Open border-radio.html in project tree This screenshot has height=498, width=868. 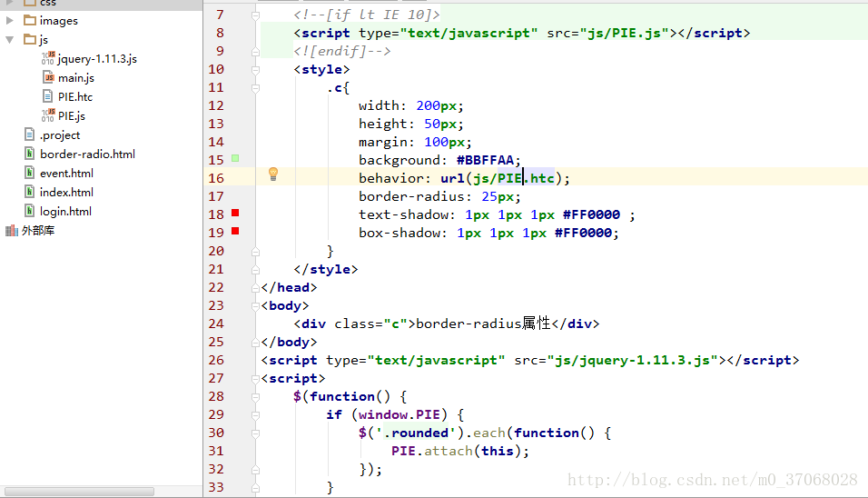(x=87, y=154)
